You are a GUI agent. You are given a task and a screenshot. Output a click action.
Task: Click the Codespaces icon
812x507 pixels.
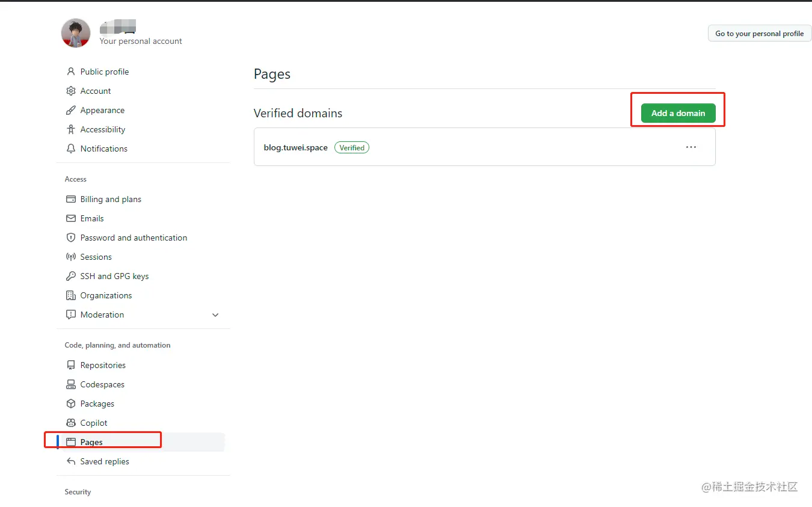tap(71, 384)
